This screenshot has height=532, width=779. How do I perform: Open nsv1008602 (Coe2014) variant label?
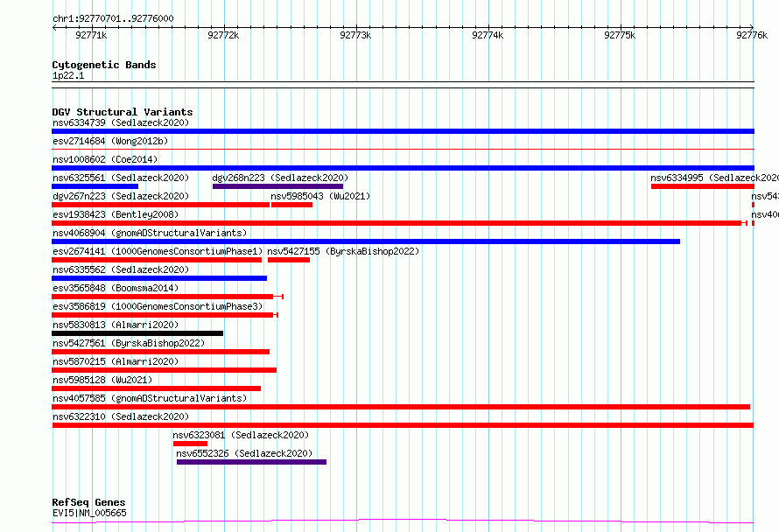pos(105,159)
